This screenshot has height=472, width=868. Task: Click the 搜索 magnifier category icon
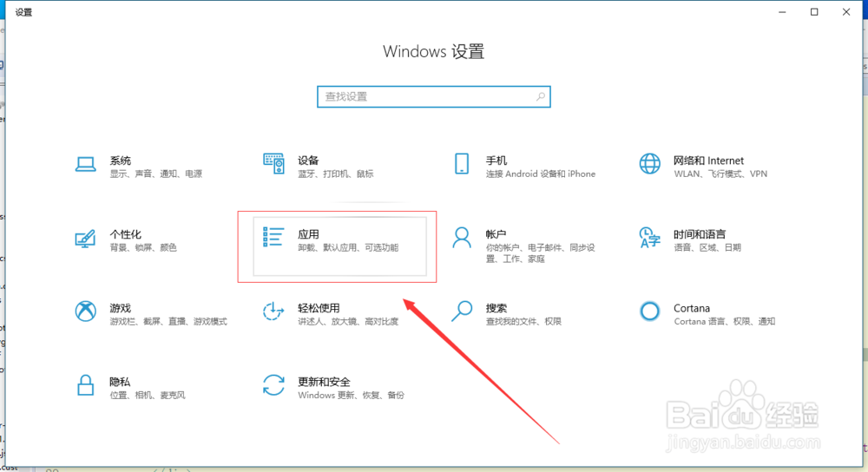[x=462, y=311]
